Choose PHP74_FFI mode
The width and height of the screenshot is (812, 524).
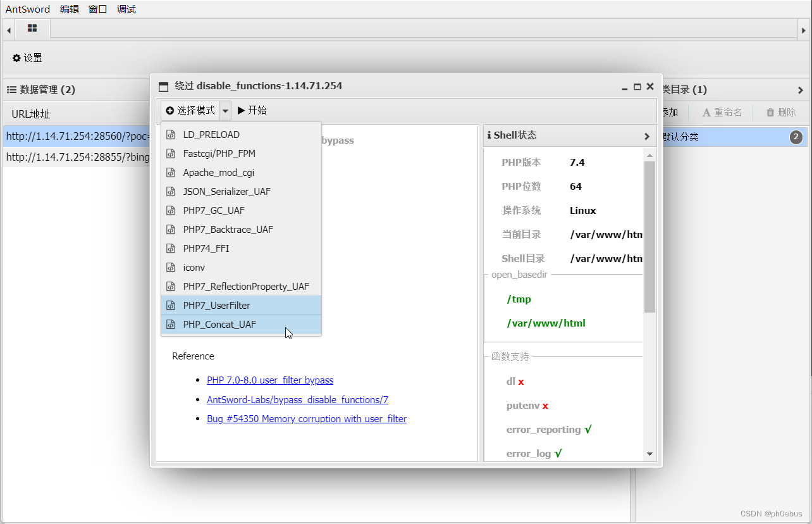click(241, 248)
